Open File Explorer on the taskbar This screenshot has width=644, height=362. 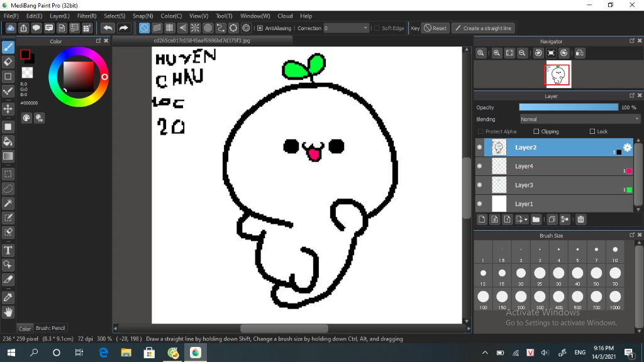point(126,353)
